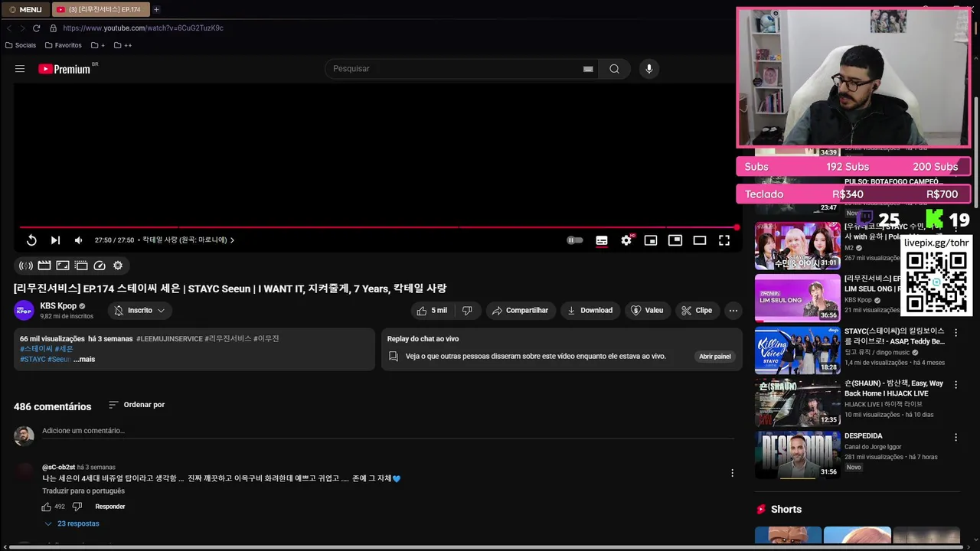
Task: Open more actions three-dot menu under video
Action: [733, 311]
